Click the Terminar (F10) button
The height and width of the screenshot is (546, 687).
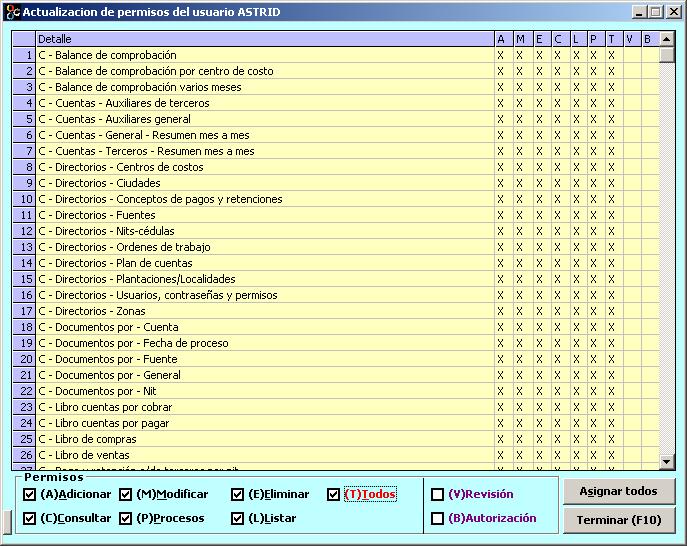point(619,520)
